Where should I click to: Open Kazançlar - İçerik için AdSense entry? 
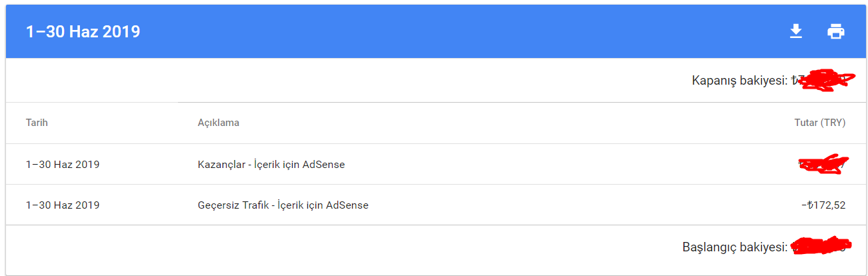[271, 164]
